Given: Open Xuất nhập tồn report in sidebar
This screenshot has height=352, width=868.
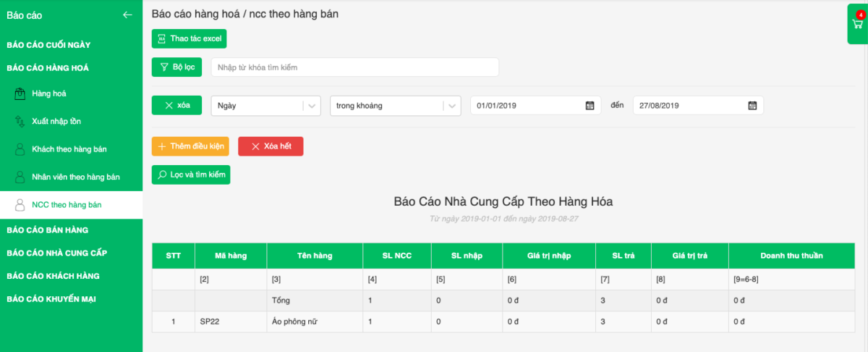Looking at the screenshot, I should pos(56,122).
